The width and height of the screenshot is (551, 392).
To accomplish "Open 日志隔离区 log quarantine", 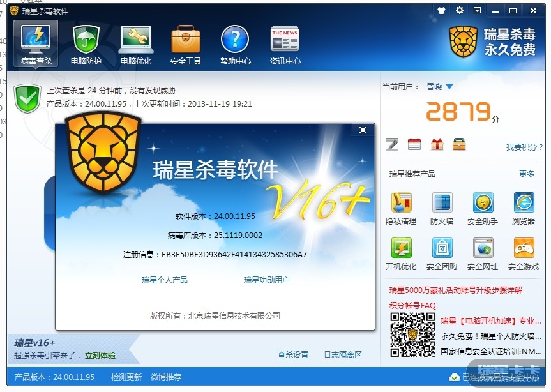I will pos(343,355).
